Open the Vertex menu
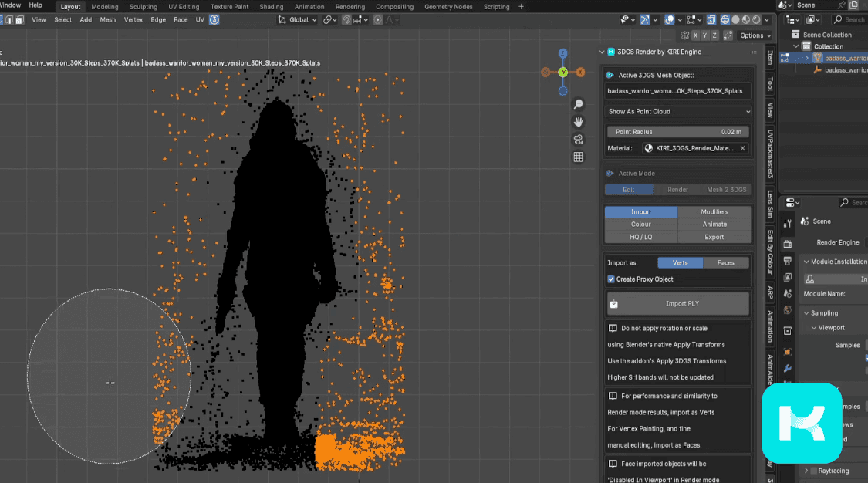 click(133, 20)
